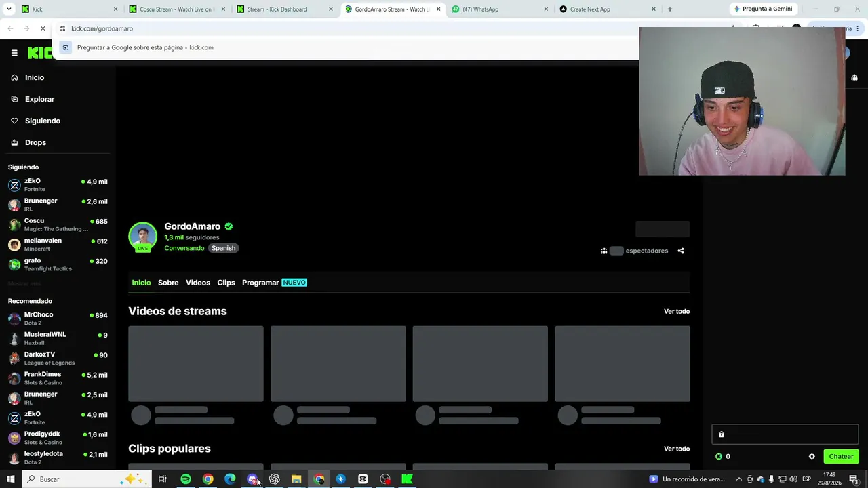Switch to the Clips tab
Image resolution: width=868 pixels, height=488 pixels.
tap(226, 283)
